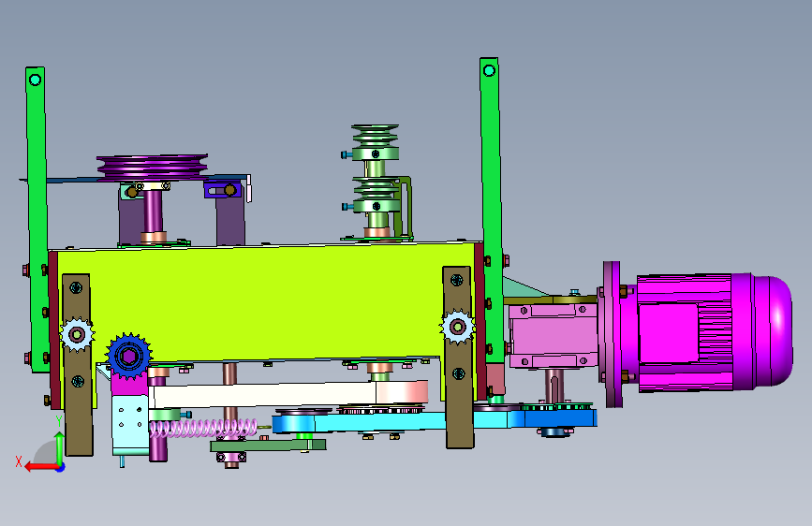This screenshot has width=812, height=526.
Task: Select the white swing arm cover
Action: (288, 395)
